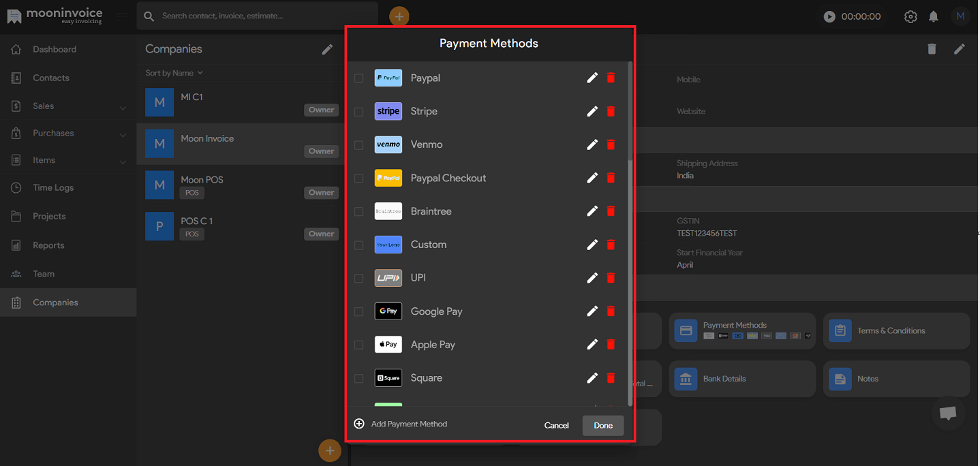Edit the Square payment method
Viewport: 980px width, 466px height.
(x=592, y=378)
